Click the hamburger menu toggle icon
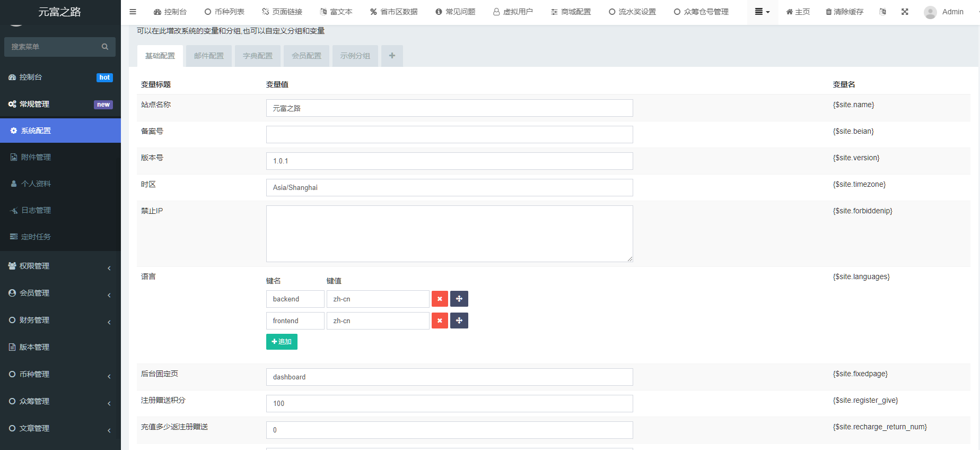Screen dimensions: 980x450 point(133,12)
